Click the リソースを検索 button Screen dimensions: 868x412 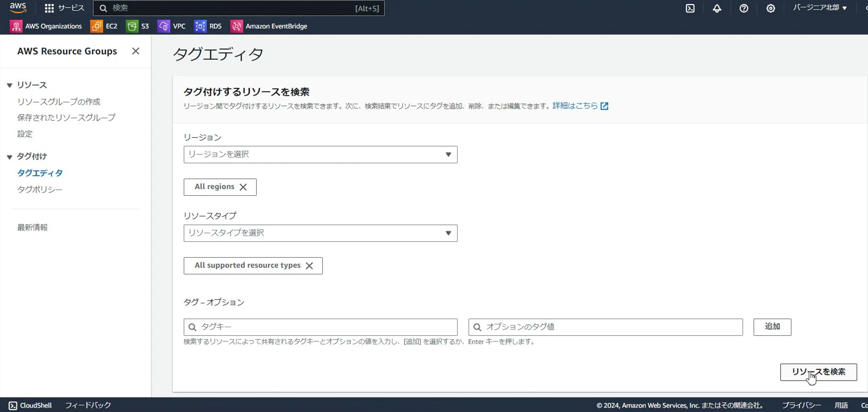pos(818,372)
